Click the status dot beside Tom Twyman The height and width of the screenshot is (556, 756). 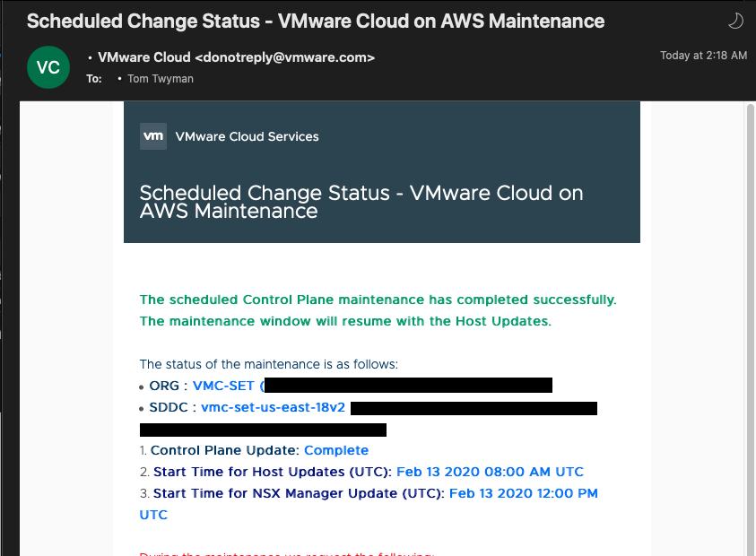pyautogui.click(x=119, y=79)
